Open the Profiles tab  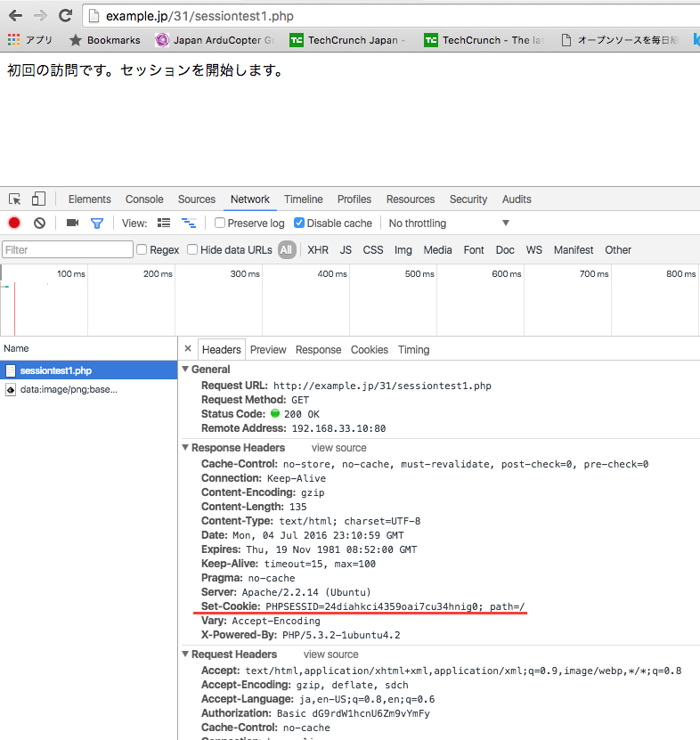(354, 199)
